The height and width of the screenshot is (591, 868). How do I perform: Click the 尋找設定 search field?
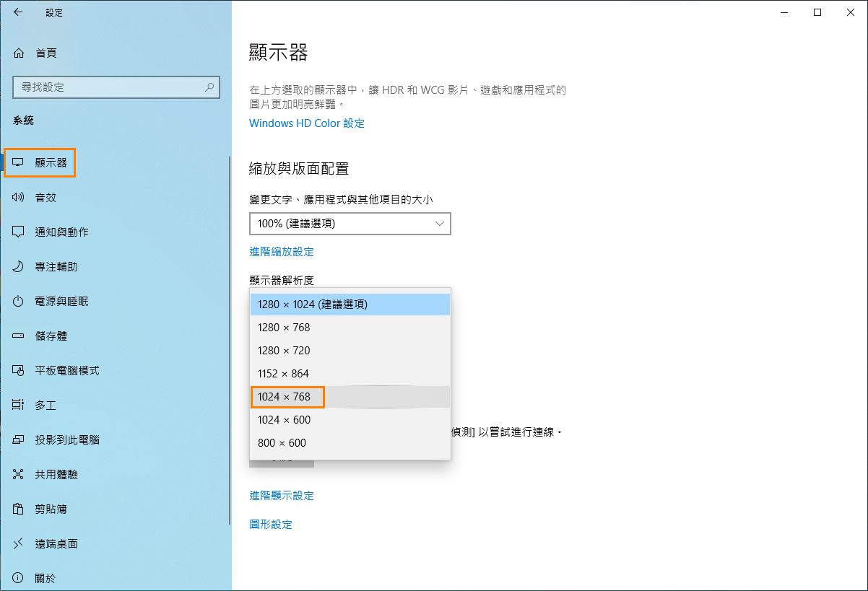coord(116,87)
